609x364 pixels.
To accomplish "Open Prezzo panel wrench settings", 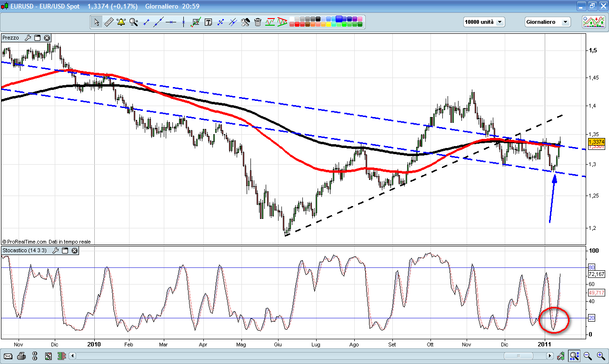I will 28,38.
